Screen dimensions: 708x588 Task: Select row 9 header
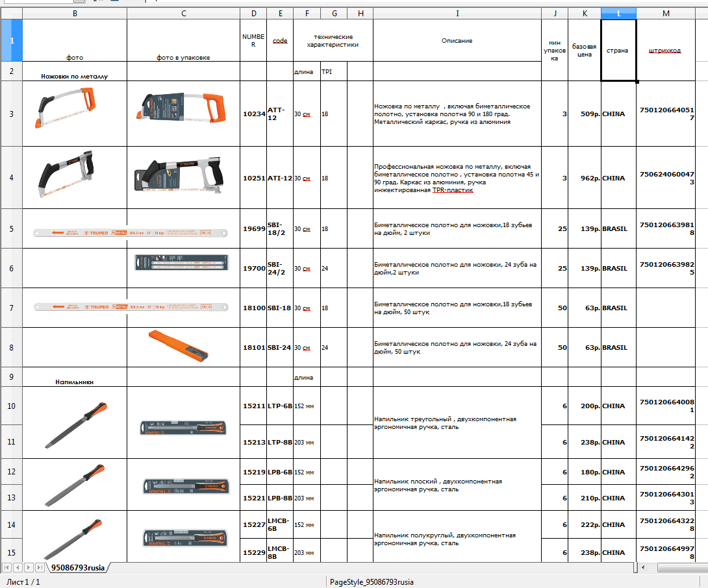pos(11,377)
